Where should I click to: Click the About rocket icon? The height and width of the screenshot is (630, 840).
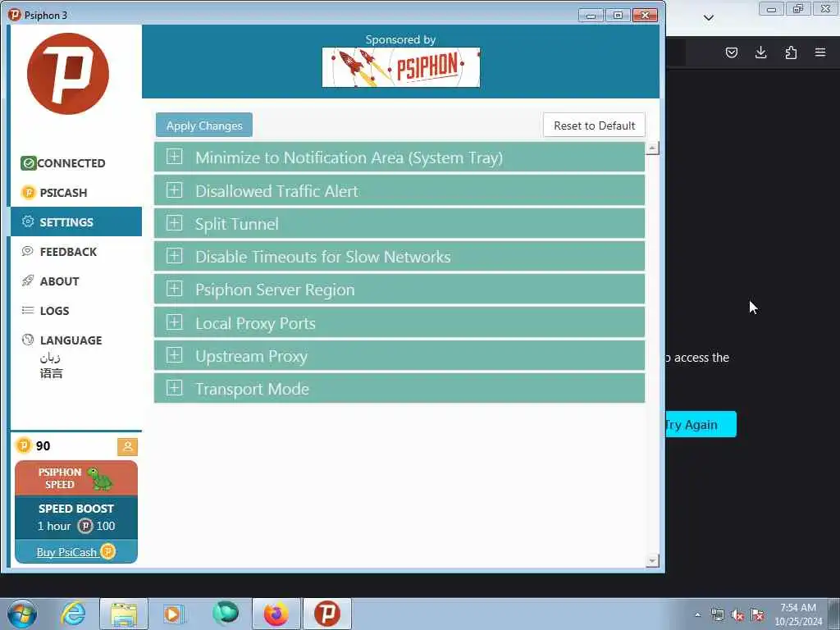(x=28, y=281)
